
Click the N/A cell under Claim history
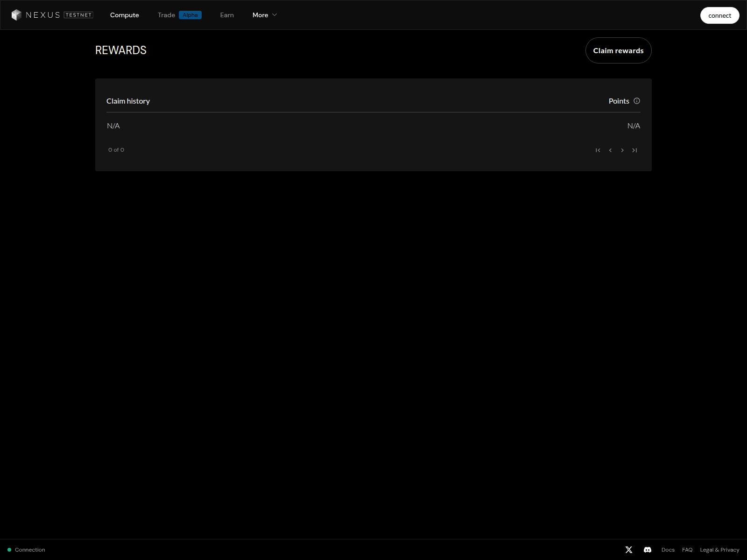(113, 126)
